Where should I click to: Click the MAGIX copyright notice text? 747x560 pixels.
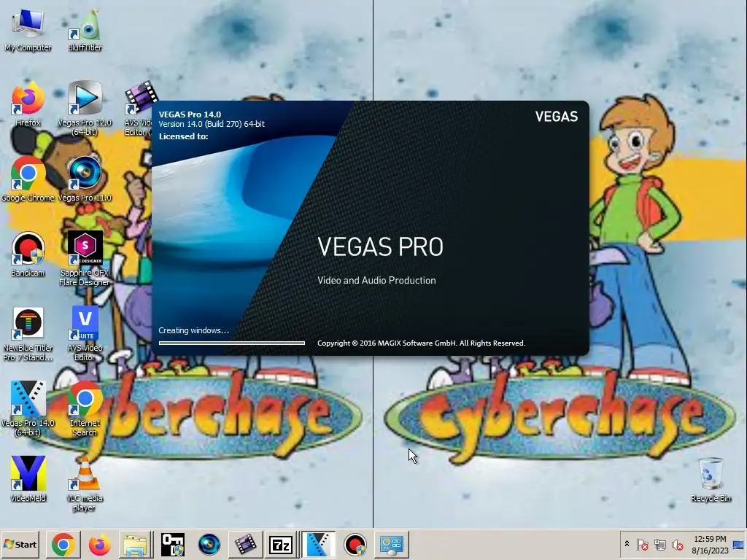point(421,343)
